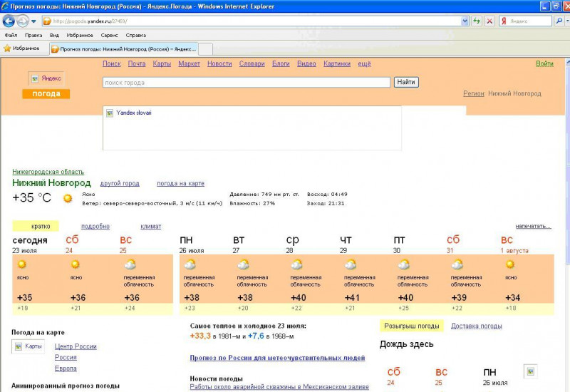Open the Новости link
Image resolution: width=570 pixels, height=392 pixels.
tap(219, 63)
